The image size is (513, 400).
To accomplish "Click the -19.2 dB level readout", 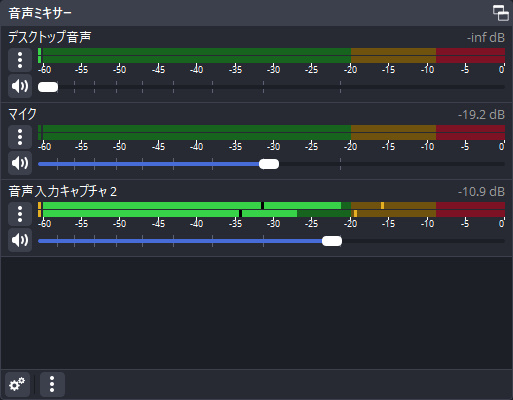I will pyautogui.click(x=481, y=115).
